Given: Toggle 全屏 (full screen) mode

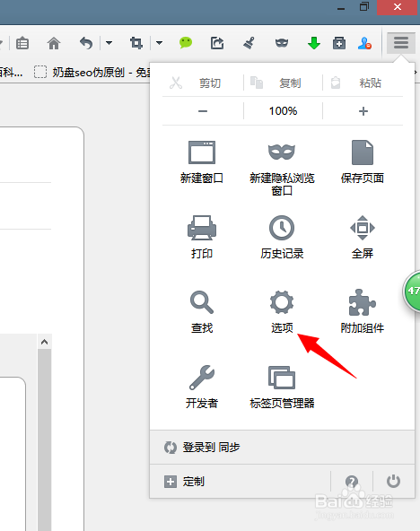Looking at the screenshot, I should tap(362, 237).
